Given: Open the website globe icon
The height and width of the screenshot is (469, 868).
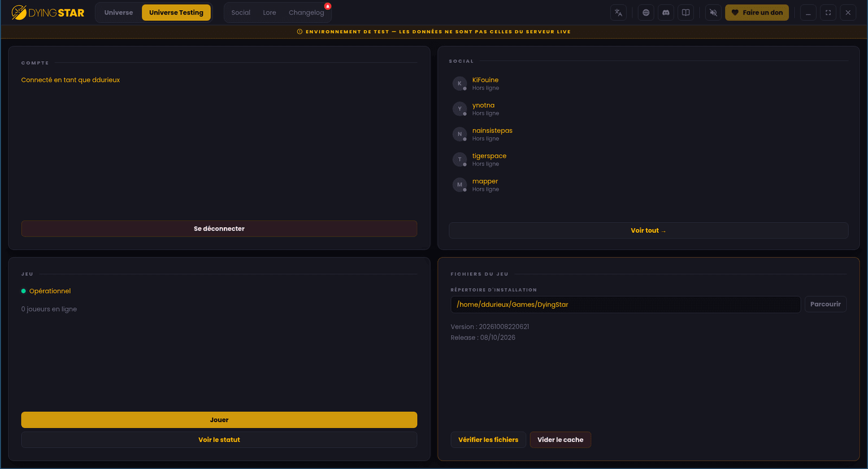Looking at the screenshot, I should pos(646,12).
